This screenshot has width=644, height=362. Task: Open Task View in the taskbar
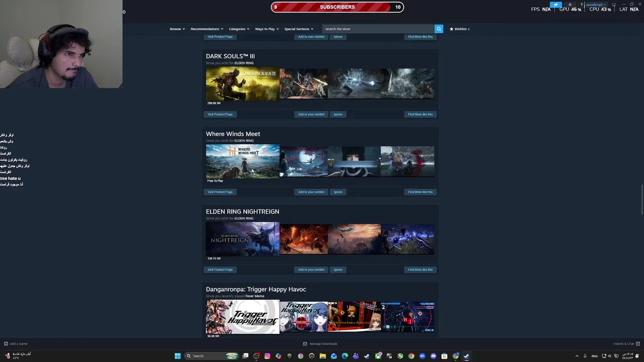pos(245,356)
